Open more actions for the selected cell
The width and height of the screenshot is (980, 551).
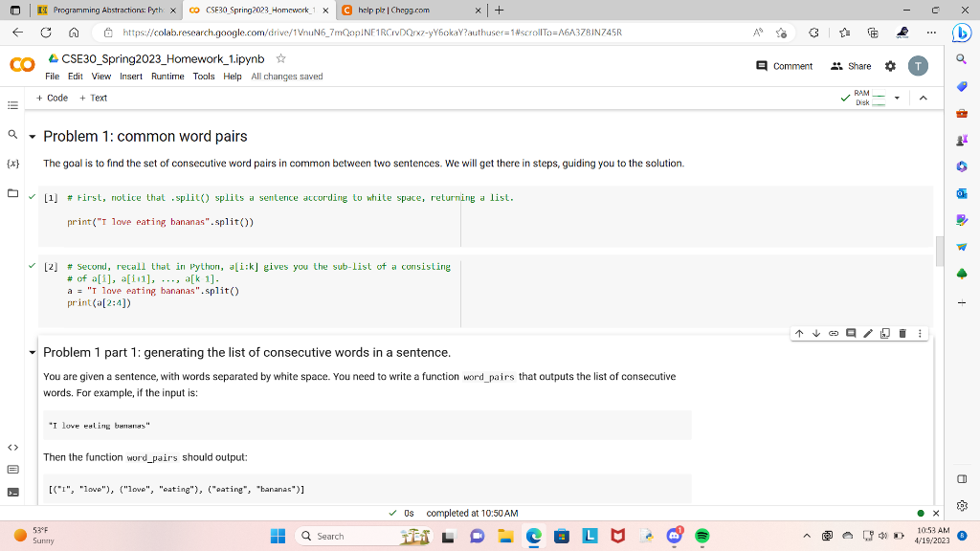pos(920,333)
